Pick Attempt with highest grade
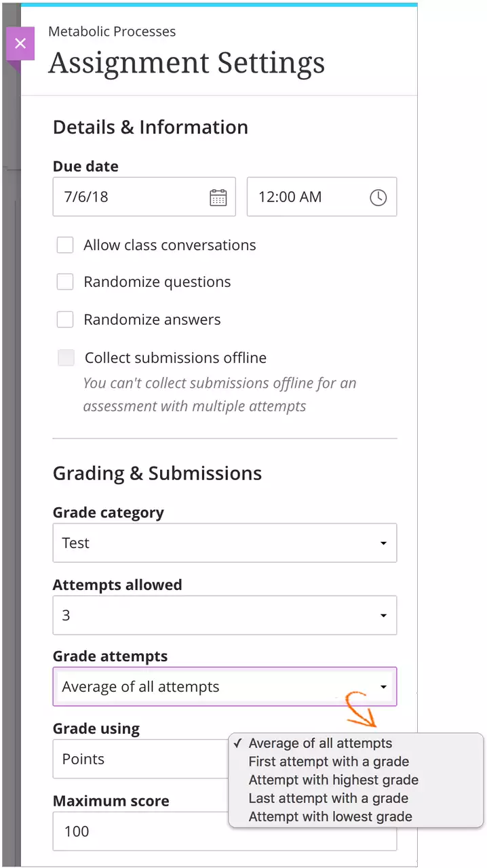 [x=333, y=780]
